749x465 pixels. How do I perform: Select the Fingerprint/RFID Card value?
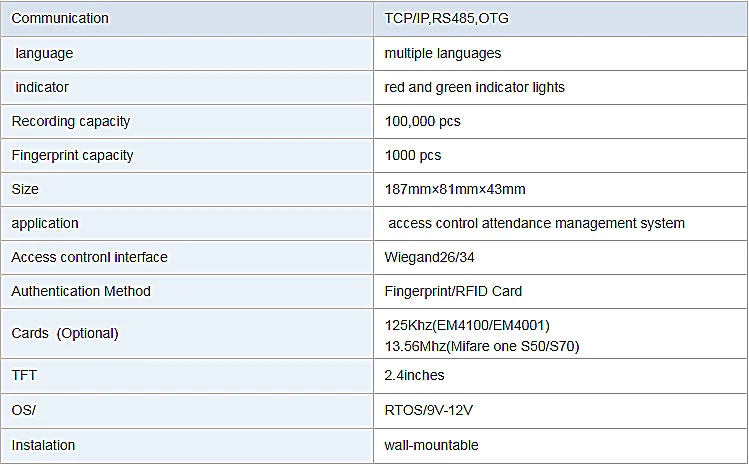tap(453, 291)
